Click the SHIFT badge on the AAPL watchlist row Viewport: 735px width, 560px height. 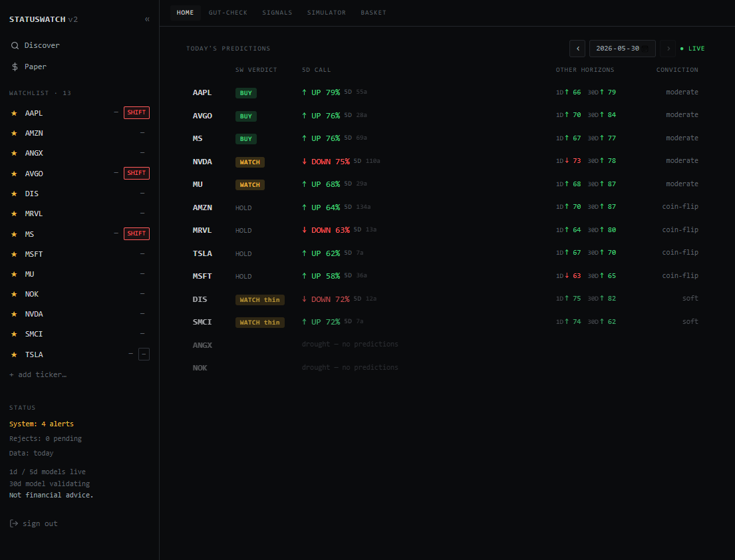coord(136,112)
